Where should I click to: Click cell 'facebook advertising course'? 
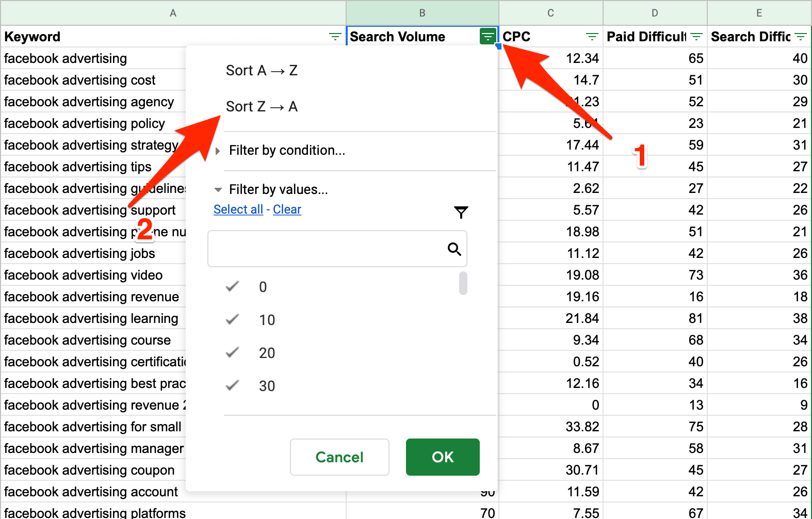tap(93, 340)
